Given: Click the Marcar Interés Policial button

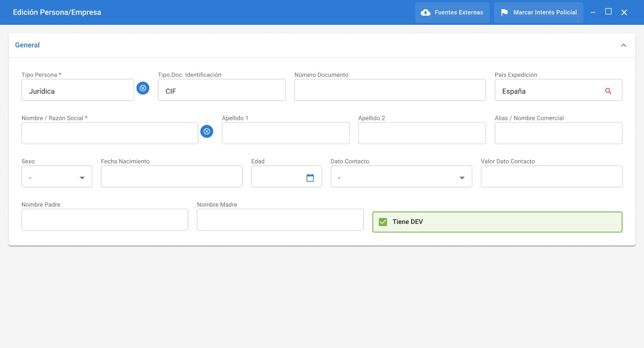Looking at the screenshot, I should [538, 12].
